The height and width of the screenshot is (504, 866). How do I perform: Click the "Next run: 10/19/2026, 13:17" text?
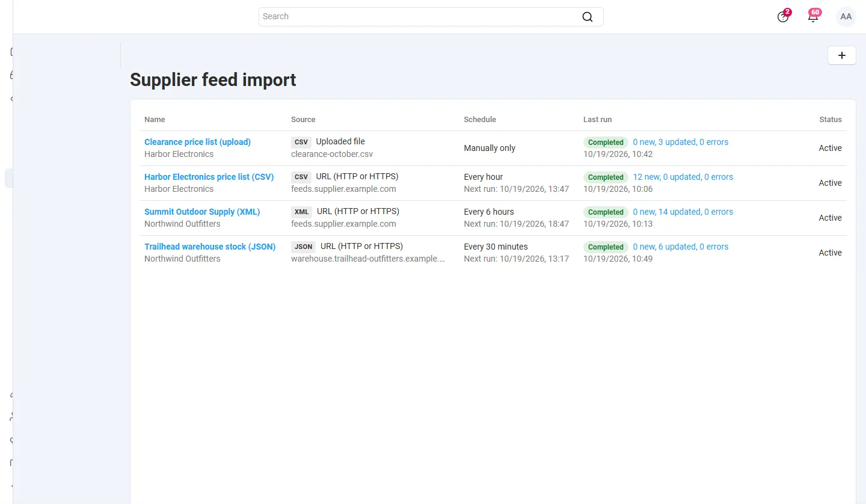[x=516, y=259]
